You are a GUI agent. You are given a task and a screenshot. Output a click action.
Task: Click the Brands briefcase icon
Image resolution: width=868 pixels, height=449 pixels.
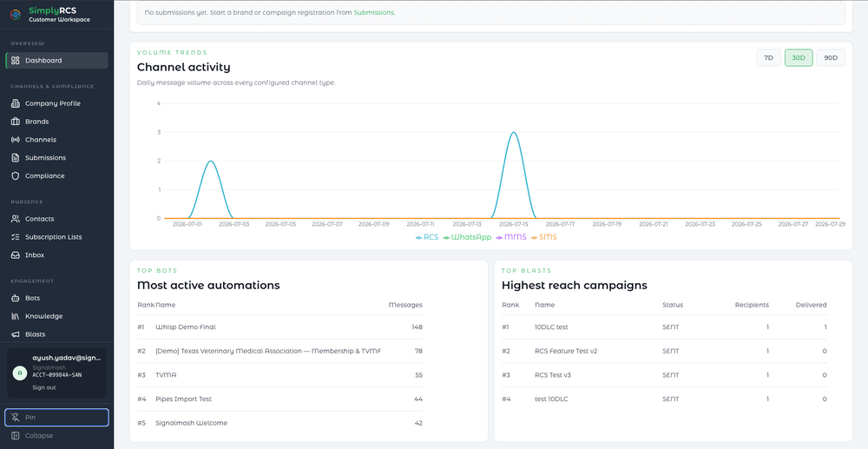(x=16, y=122)
